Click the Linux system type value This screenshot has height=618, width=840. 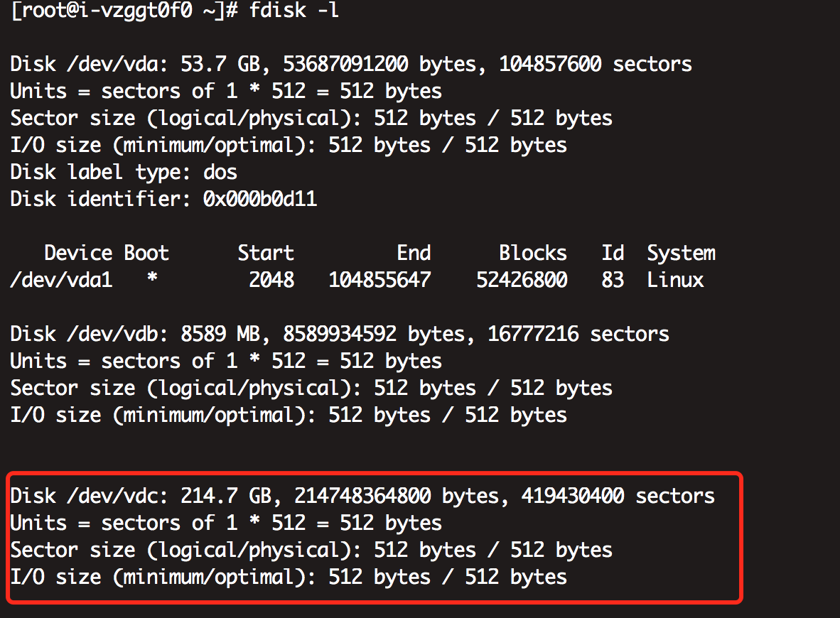675,280
